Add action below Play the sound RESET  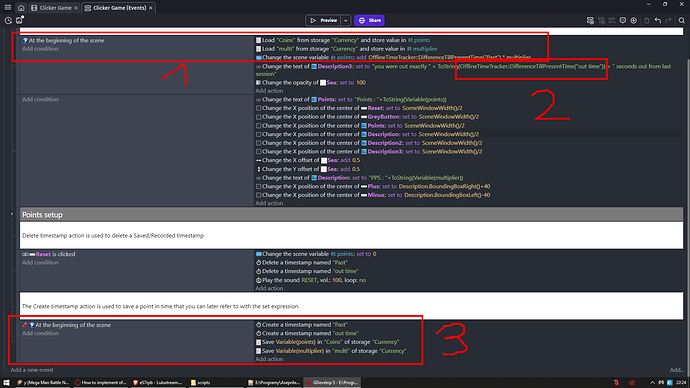(269, 289)
